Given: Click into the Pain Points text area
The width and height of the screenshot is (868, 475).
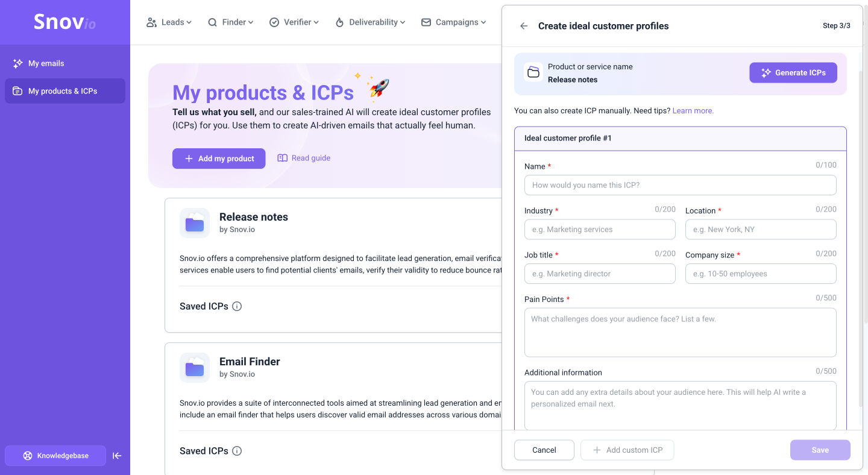Looking at the screenshot, I should (x=681, y=333).
